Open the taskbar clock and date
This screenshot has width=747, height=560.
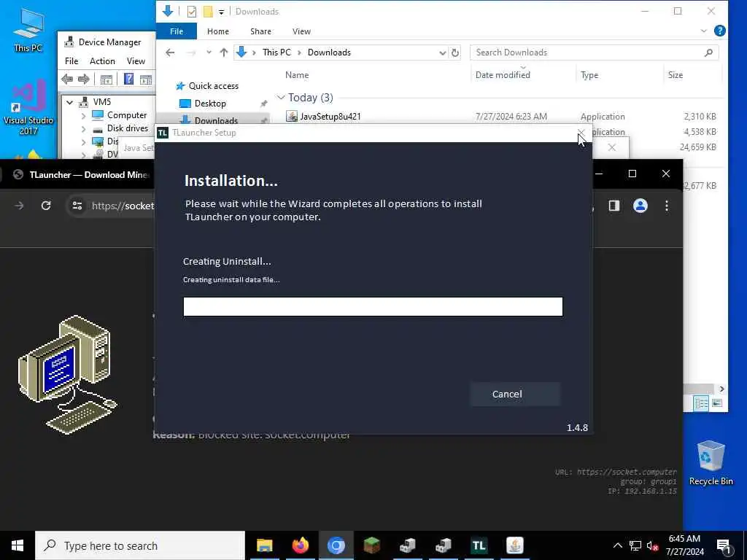[684, 545]
